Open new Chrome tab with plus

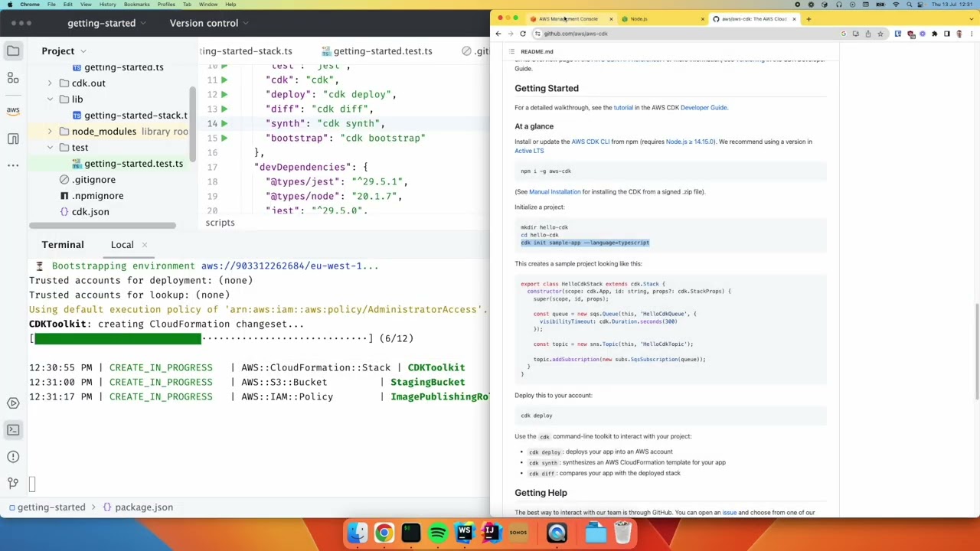(808, 18)
